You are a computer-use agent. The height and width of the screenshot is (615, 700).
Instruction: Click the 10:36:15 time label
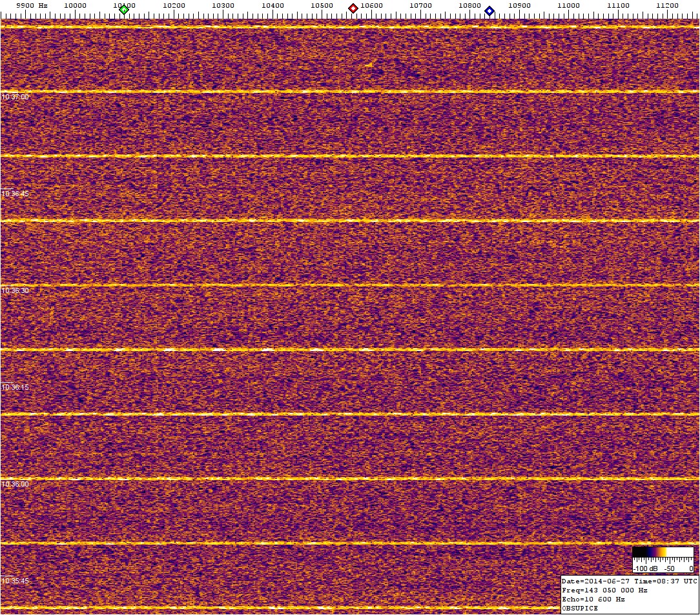[x=15, y=387]
